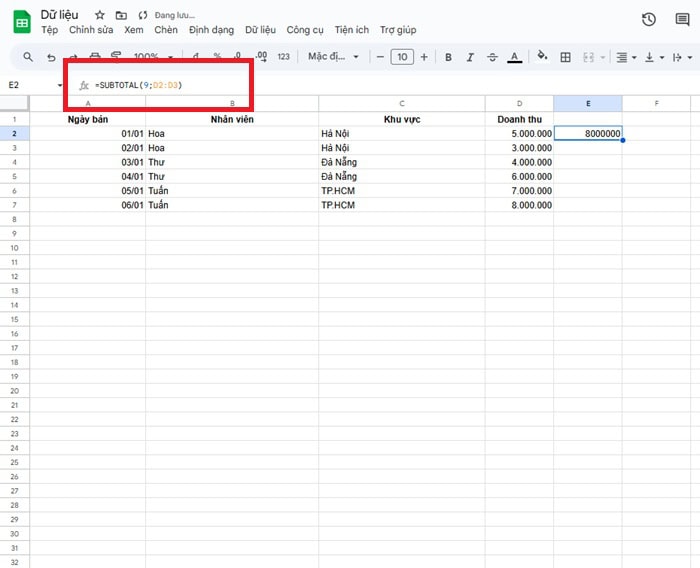Click the print icon

pos(95,57)
